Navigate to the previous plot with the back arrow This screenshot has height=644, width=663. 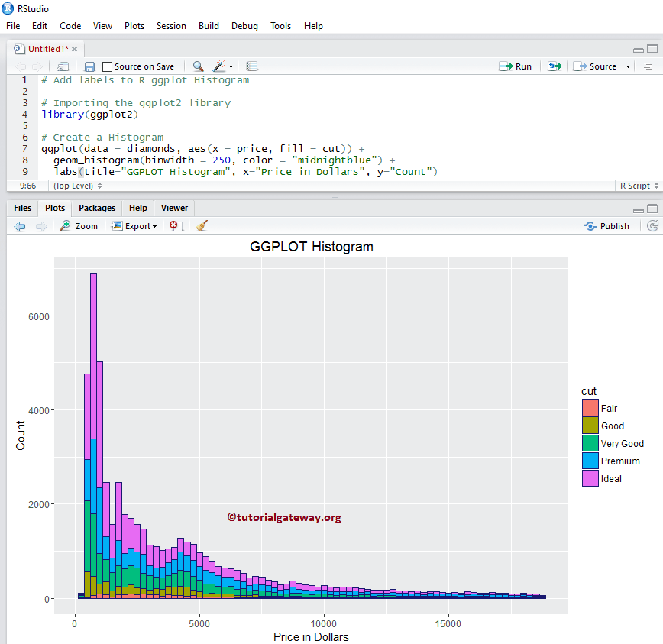[19, 225]
